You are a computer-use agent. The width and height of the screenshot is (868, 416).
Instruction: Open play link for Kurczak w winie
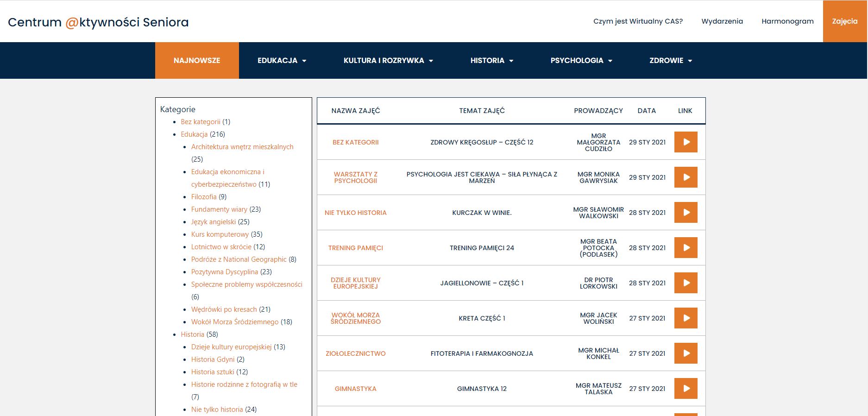686,213
